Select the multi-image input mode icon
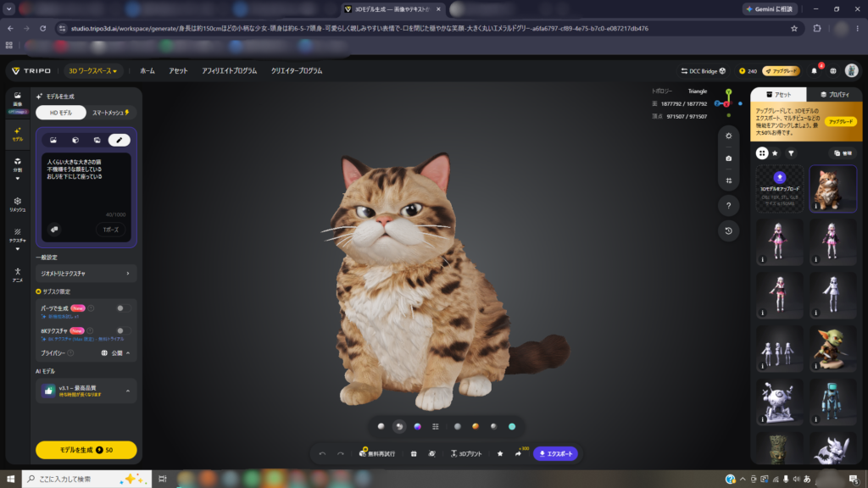 tap(97, 140)
